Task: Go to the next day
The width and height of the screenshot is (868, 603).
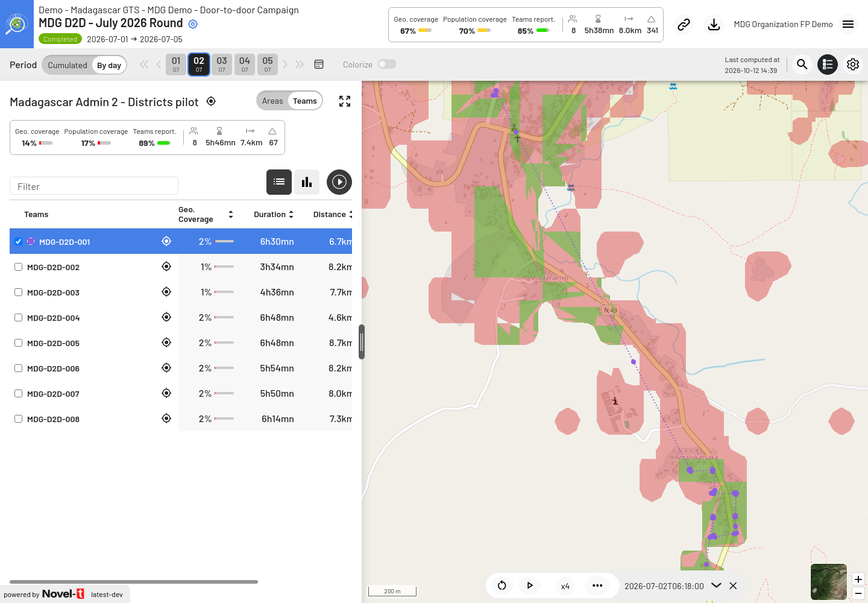Action: point(285,65)
